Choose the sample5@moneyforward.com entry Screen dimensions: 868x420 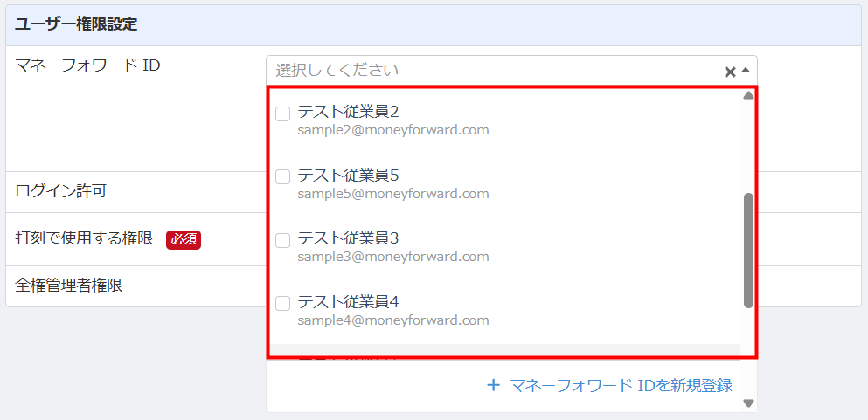point(392,194)
